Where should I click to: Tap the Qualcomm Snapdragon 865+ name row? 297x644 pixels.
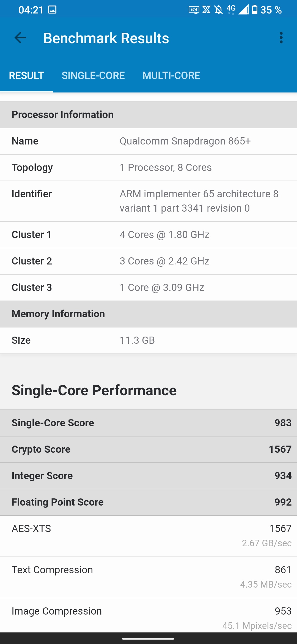tap(148, 141)
